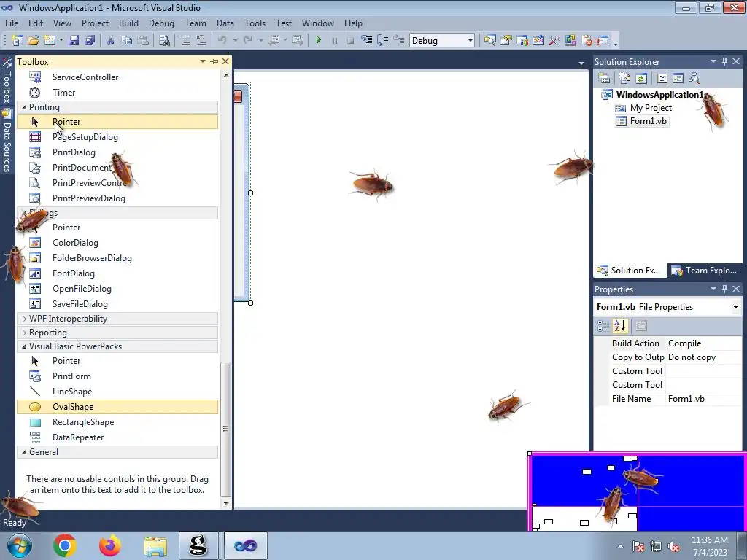Collapse the General toolbox group

coord(24,452)
